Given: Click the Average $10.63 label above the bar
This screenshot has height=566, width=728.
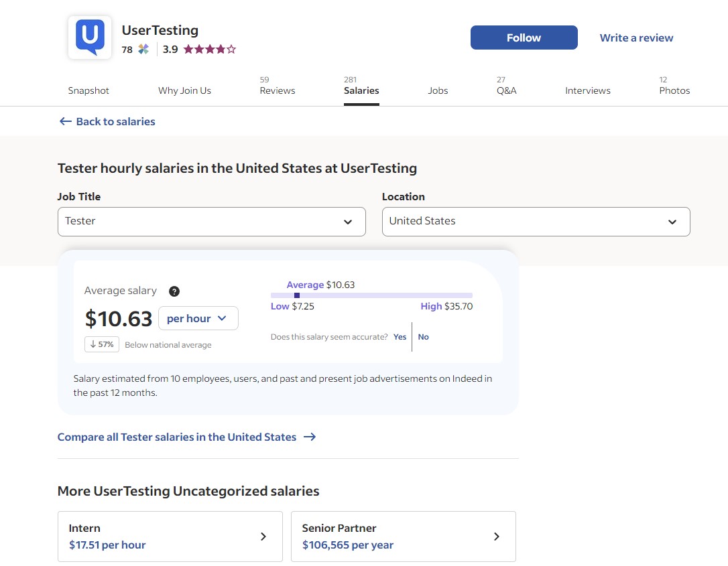Looking at the screenshot, I should pyautogui.click(x=320, y=285).
